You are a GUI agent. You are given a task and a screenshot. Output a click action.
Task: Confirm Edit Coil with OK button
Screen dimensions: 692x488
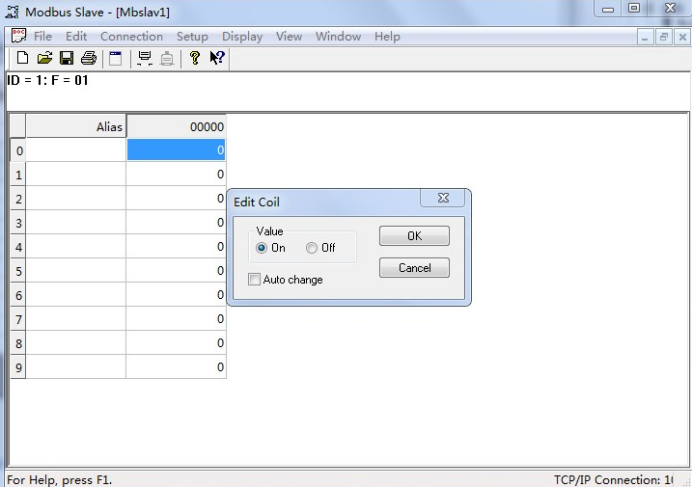click(x=414, y=236)
